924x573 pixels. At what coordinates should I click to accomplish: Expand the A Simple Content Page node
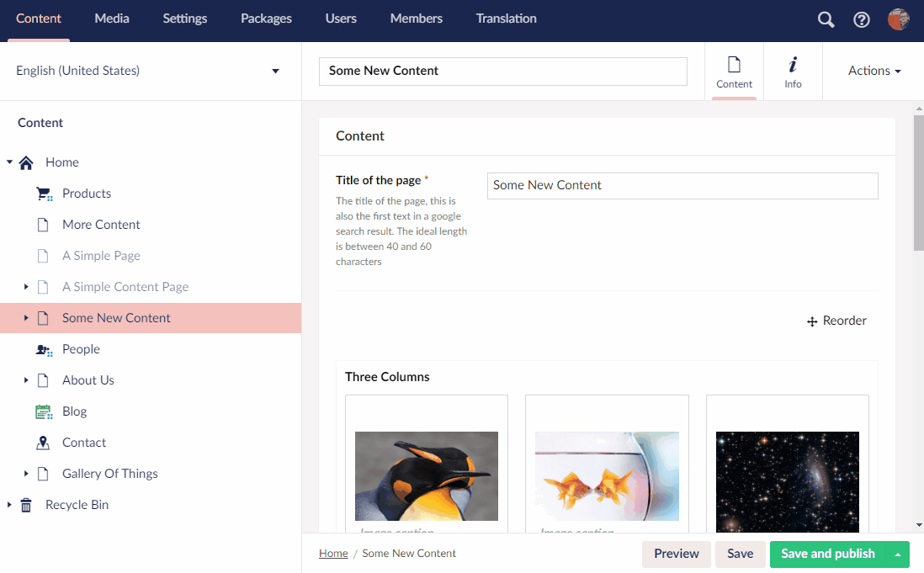pos(26,287)
